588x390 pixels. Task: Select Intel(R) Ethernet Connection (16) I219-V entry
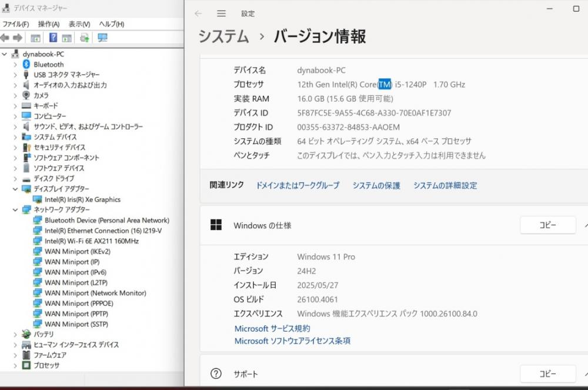(x=103, y=231)
